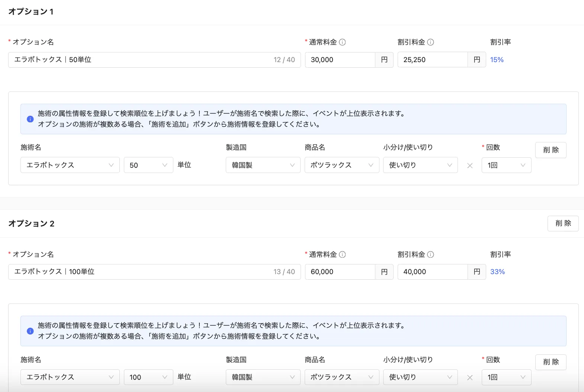This screenshot has height=392, width=584.
Task: Open Option 2 製造国 韓国製 dropdown
Action: point(263,377)
